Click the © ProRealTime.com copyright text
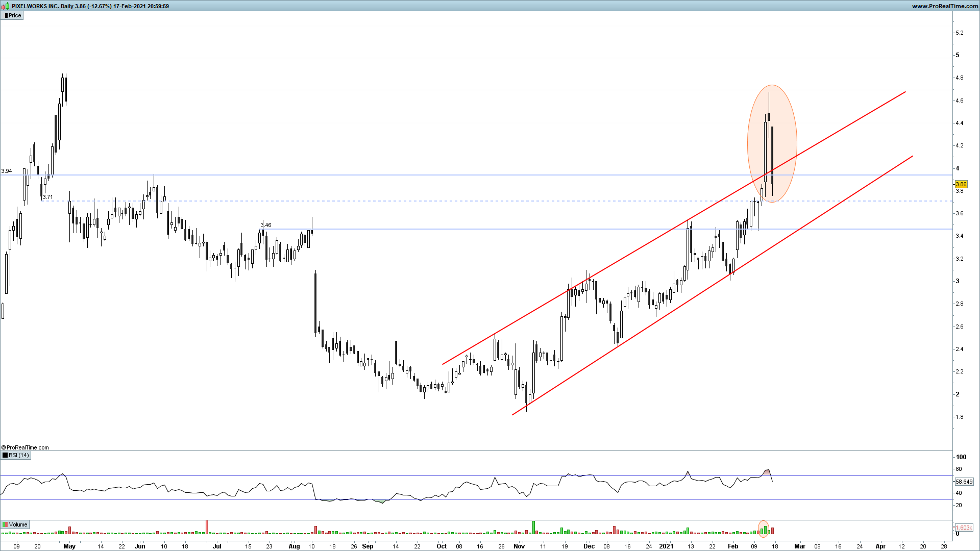This screenshot has width=980, height=551. point(26,447)
